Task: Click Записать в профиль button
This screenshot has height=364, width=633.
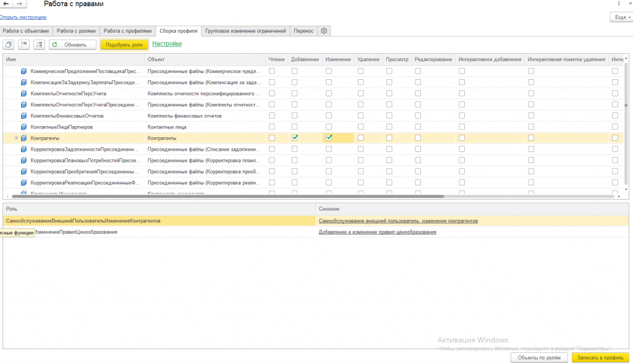Action: tap(600, 358)
